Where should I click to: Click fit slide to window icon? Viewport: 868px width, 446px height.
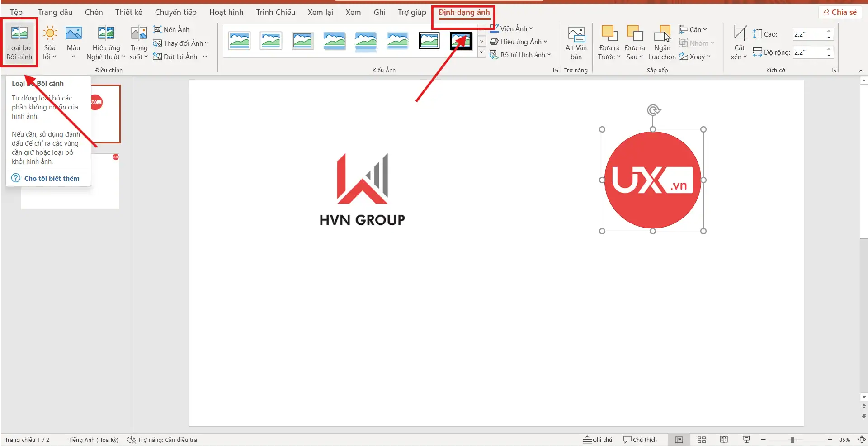(862, 440)
